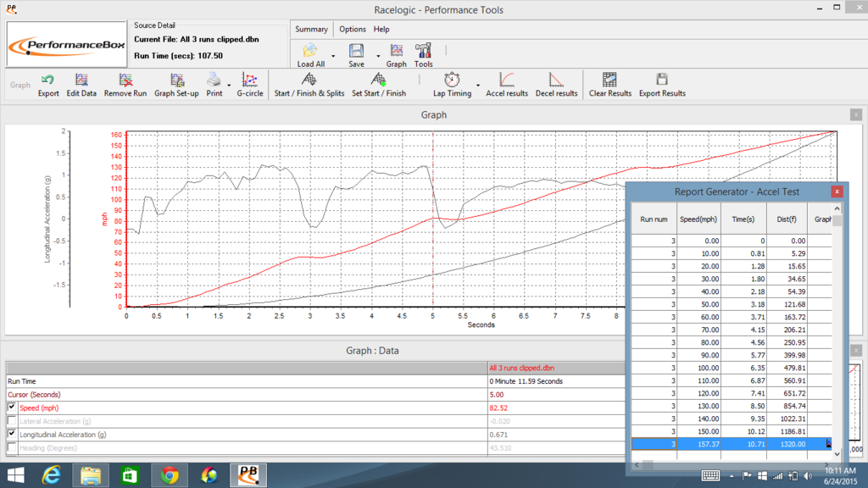Open Google Chrome from taskbar

170,475
